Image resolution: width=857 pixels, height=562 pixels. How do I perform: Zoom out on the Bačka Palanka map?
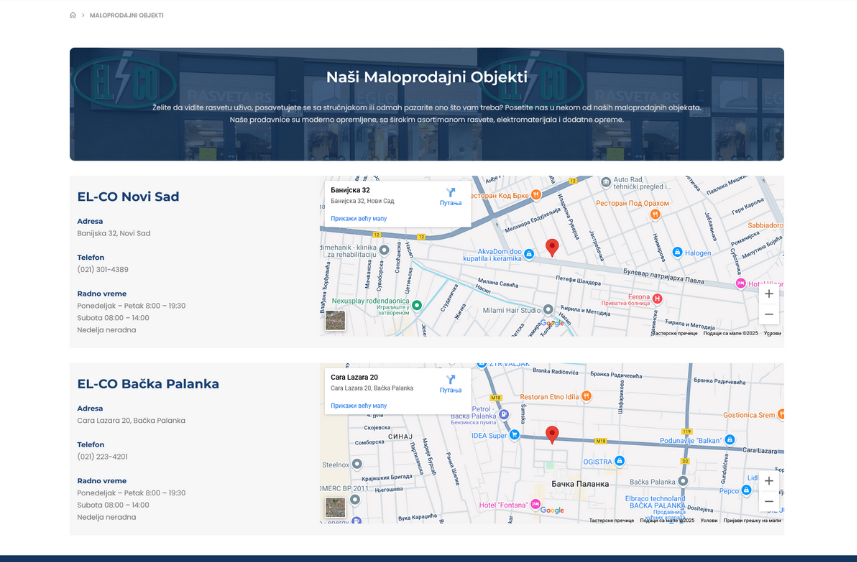tap(768, 501)
